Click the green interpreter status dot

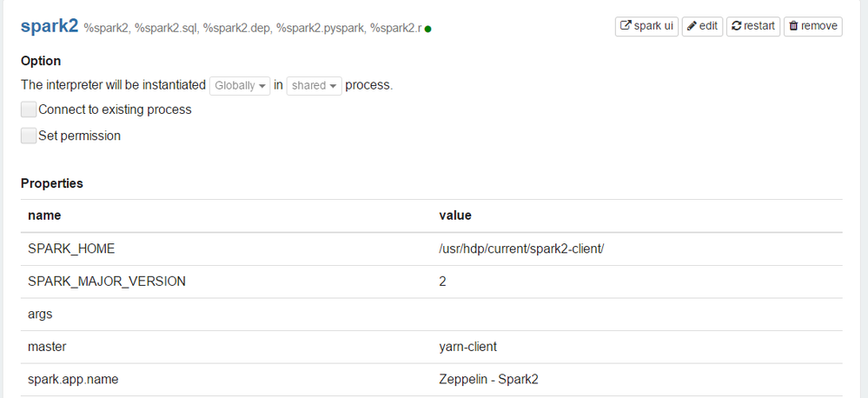point(428,29)
